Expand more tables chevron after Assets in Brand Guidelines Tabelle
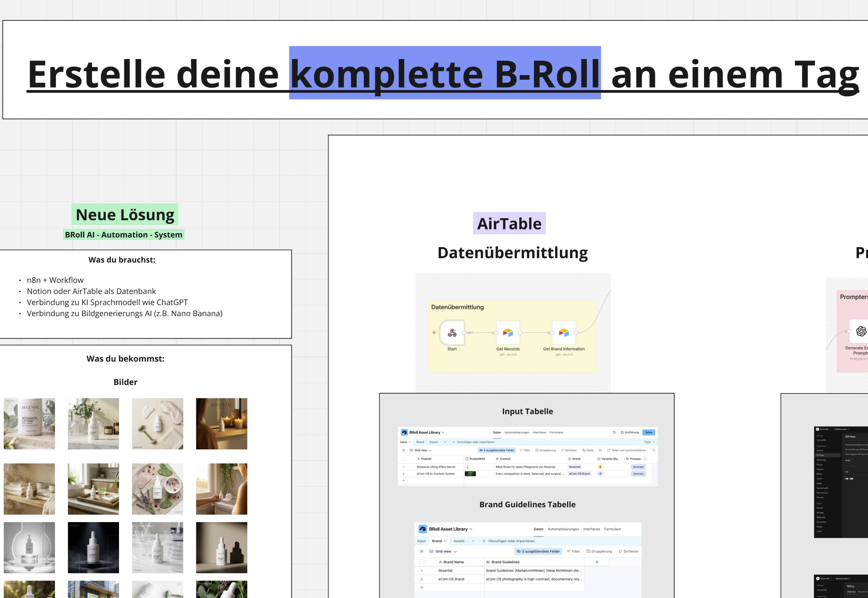 (473, 541)
